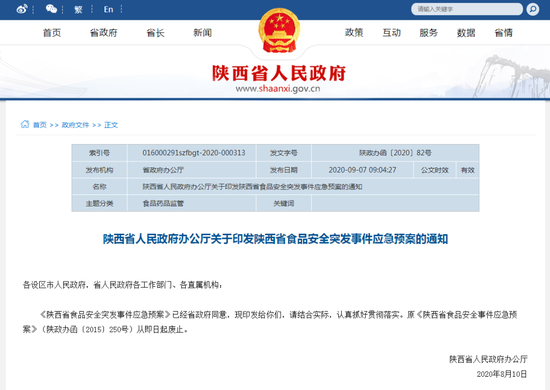Click the breadcrumb home icon
The image size is (550, 390).
[x=25, y=124]
